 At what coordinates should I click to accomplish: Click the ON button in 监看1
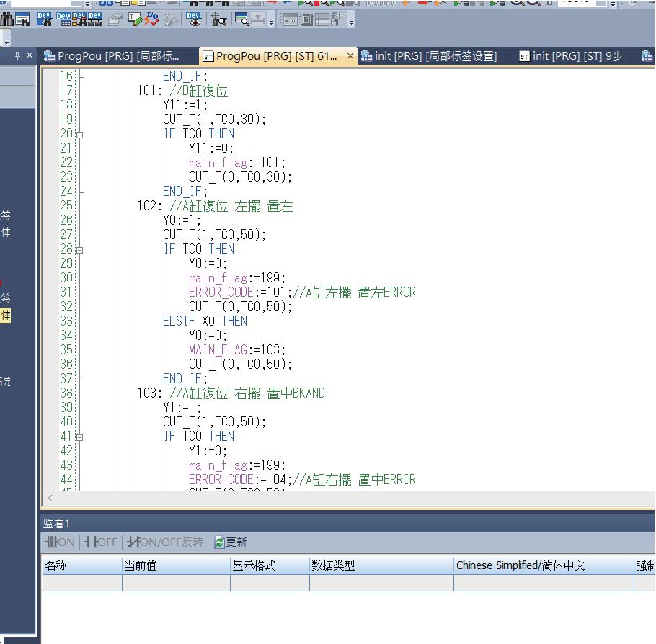tap(60, 542)
